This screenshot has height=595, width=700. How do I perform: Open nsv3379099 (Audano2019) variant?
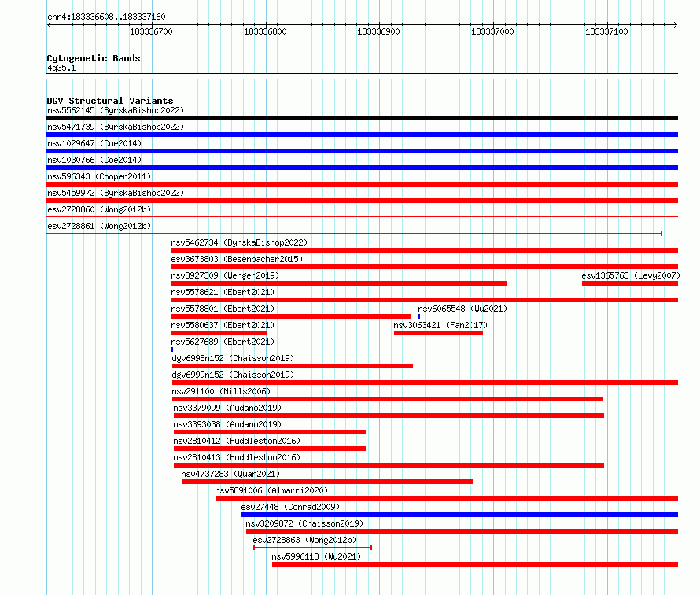[227, 408]
